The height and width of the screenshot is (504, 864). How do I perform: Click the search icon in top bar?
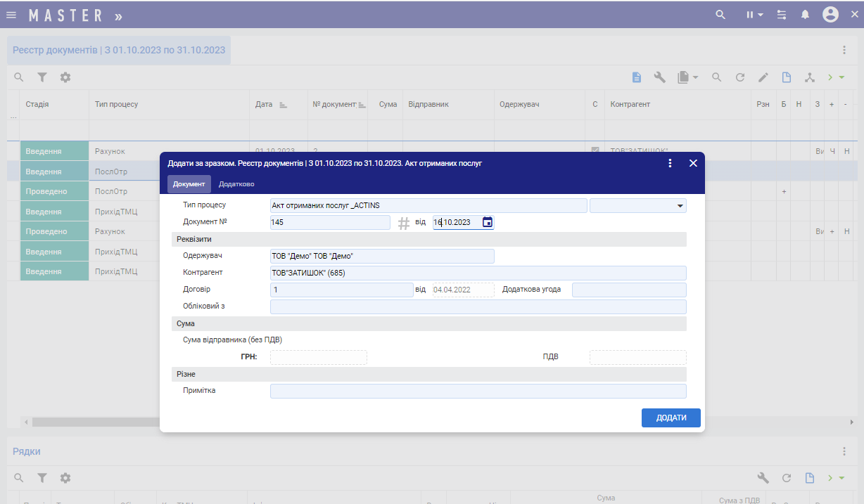[720, 15]
